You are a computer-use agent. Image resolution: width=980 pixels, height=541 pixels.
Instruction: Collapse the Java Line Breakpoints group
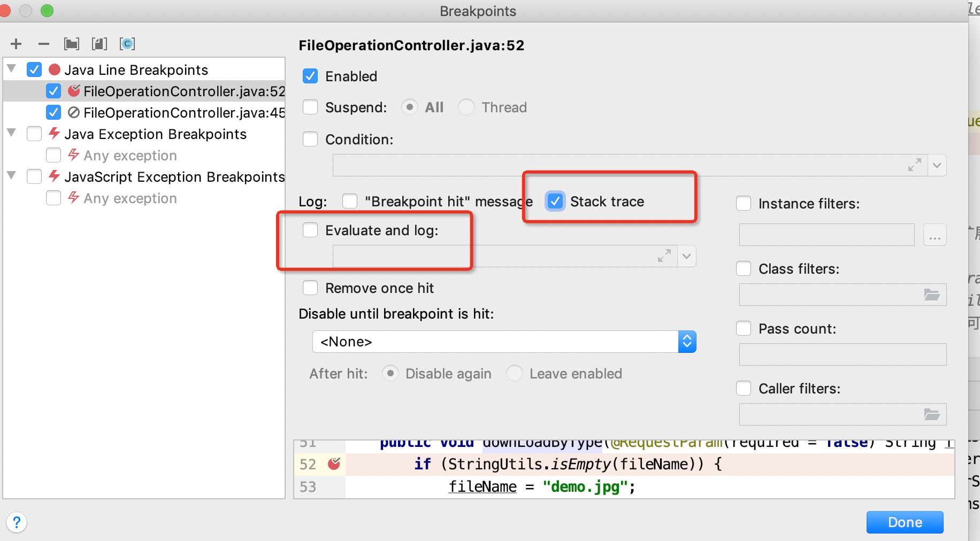coord(12,69)
